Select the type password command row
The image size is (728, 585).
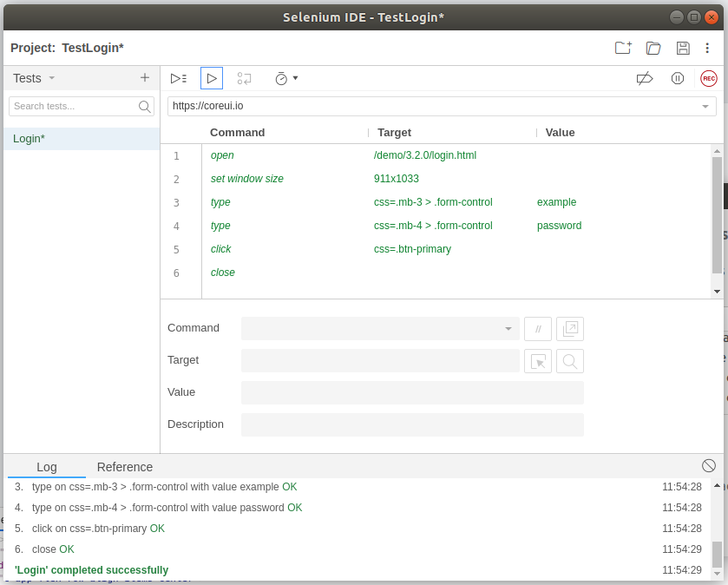[x=436, y=226]
